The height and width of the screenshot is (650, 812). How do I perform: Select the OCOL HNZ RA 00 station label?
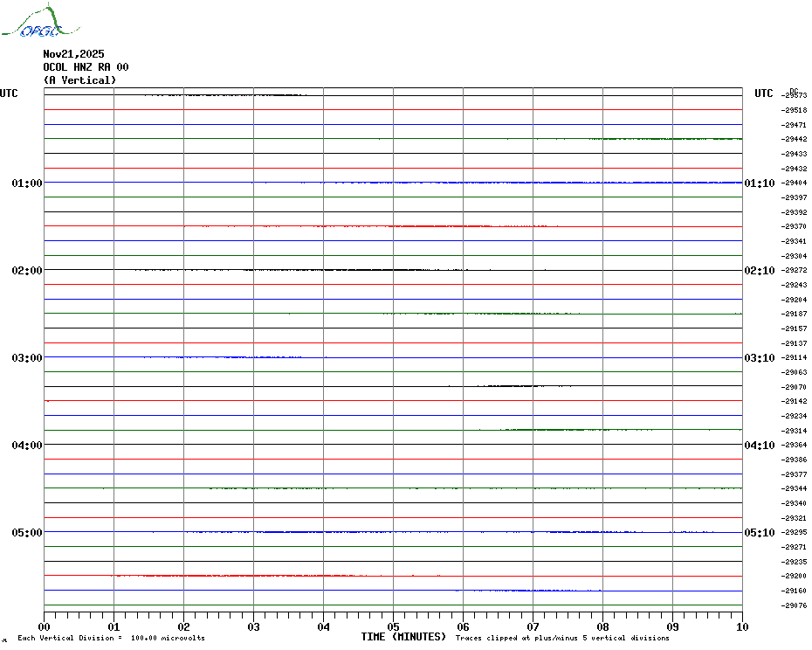86,67
